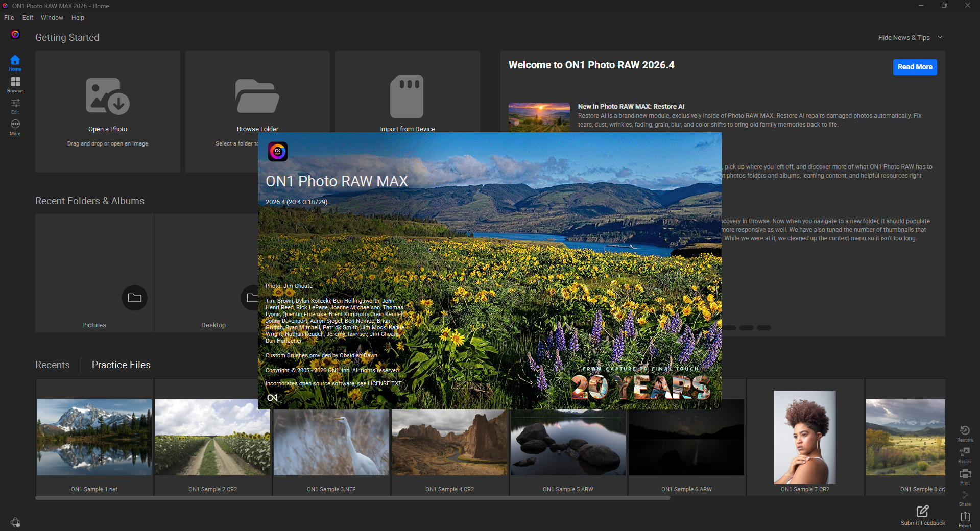Screen dimensions: 980x531
Task: Click the horizontal scrollbar under practice files
Action: (x=353, y=498)
